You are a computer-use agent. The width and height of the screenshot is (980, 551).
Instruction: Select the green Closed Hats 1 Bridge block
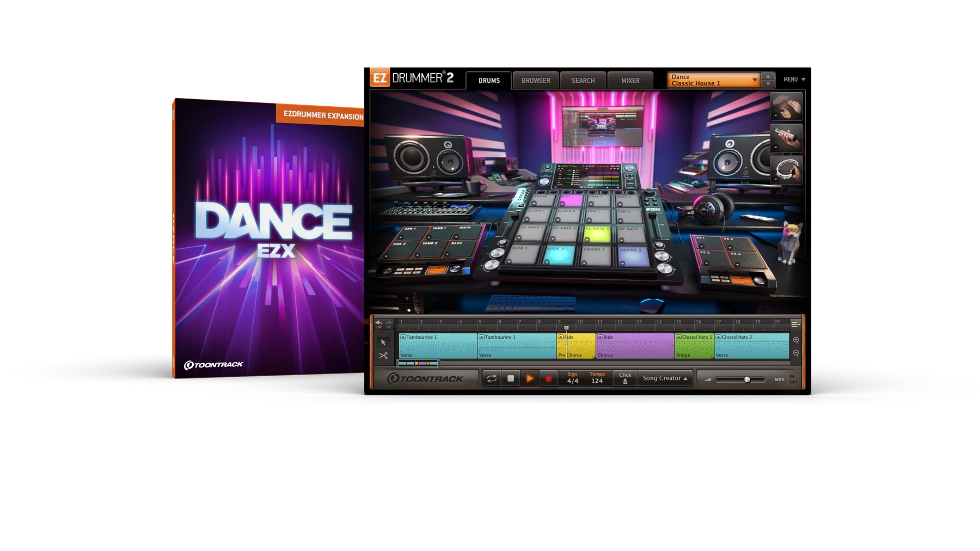(x=694, y=346)
